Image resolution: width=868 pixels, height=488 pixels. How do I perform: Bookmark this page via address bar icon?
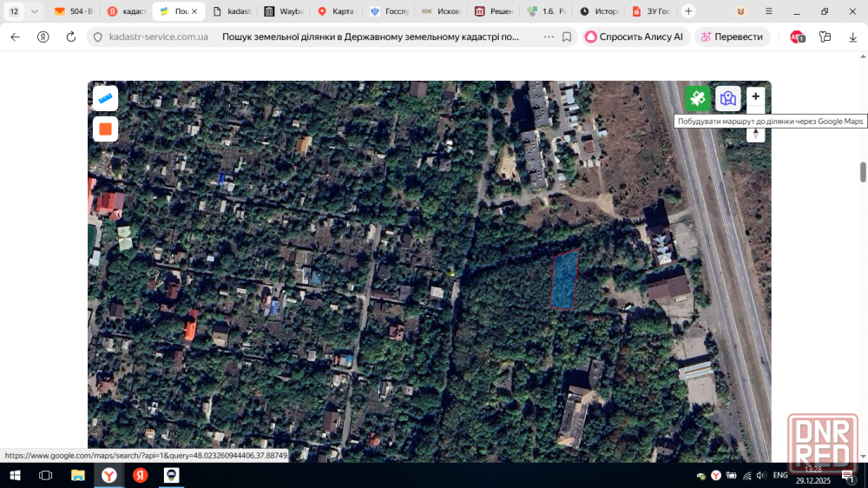click(x=567, y=37)
